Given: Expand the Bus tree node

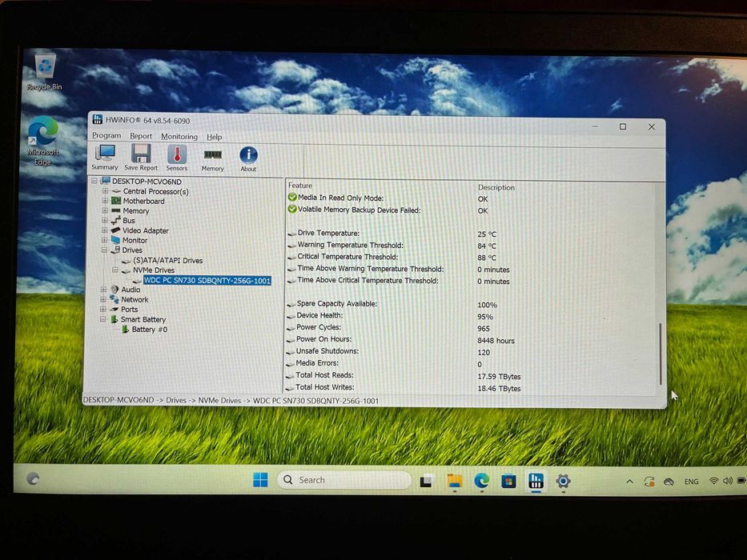Looking at the screenshot, I should tap(104, 220).
